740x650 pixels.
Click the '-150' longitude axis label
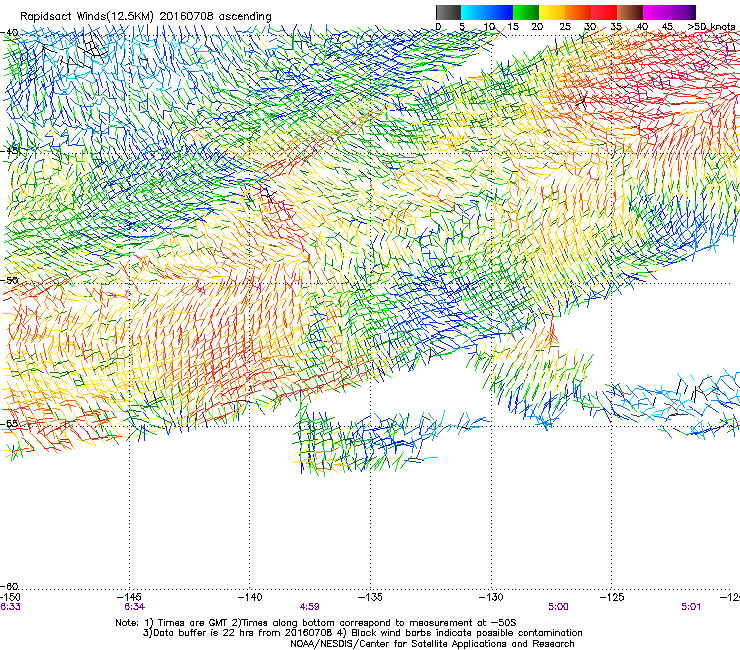pyautogui.click(x=10, y=597)
